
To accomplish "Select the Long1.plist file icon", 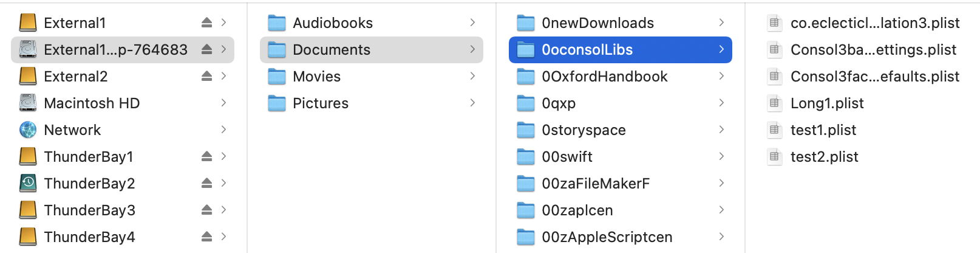I will tap(774, 103).
